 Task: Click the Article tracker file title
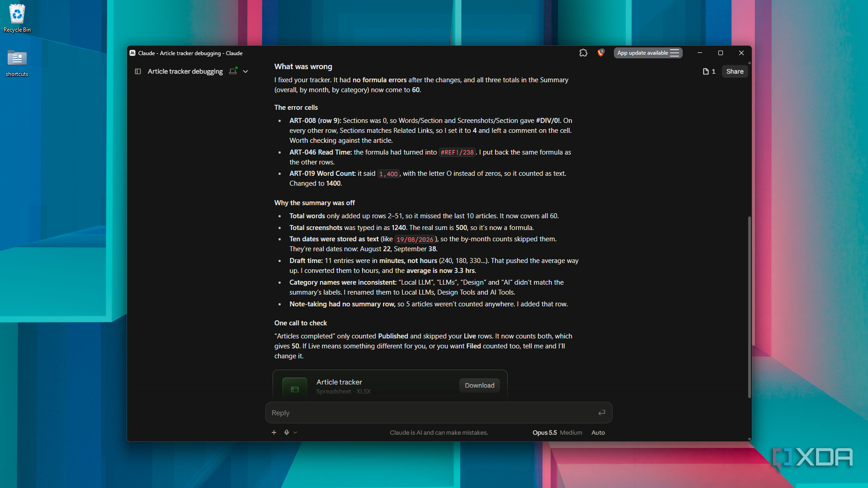click(339, 382)
